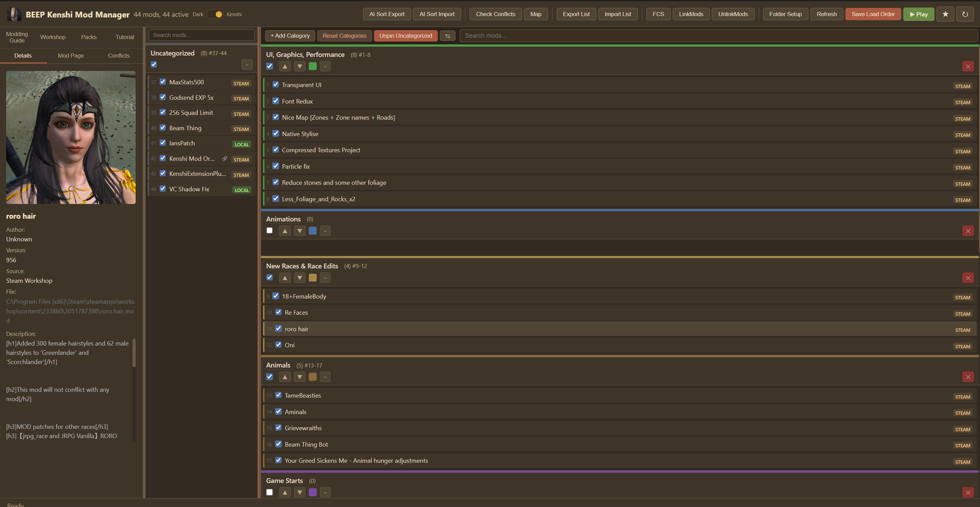This screenshot has height=507, width=980.
Task: Click the swap layout arrows icon
Action: 447,36
